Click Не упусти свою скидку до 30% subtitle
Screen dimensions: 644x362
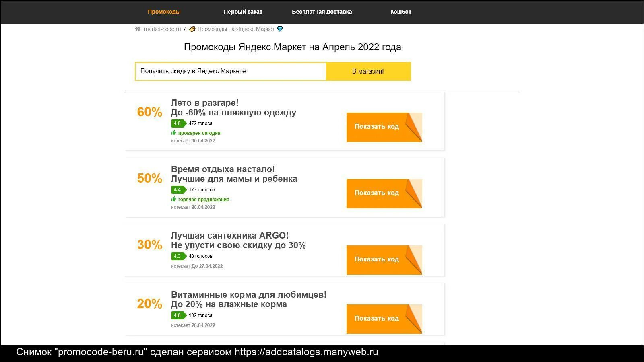(238, 245)
